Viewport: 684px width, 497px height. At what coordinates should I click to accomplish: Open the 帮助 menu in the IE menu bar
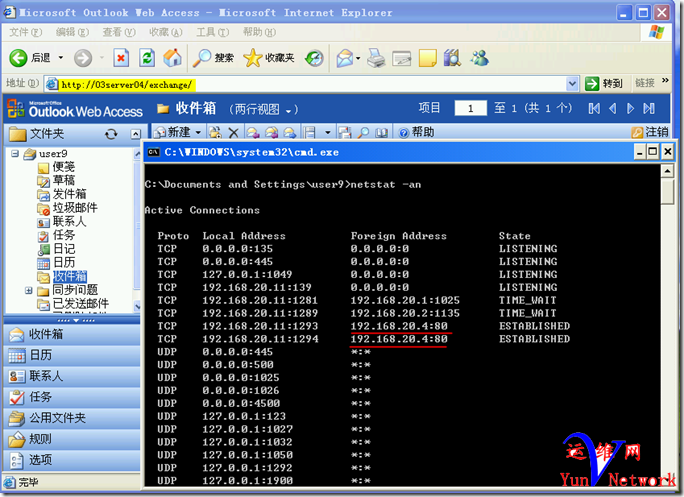(259, 32)
